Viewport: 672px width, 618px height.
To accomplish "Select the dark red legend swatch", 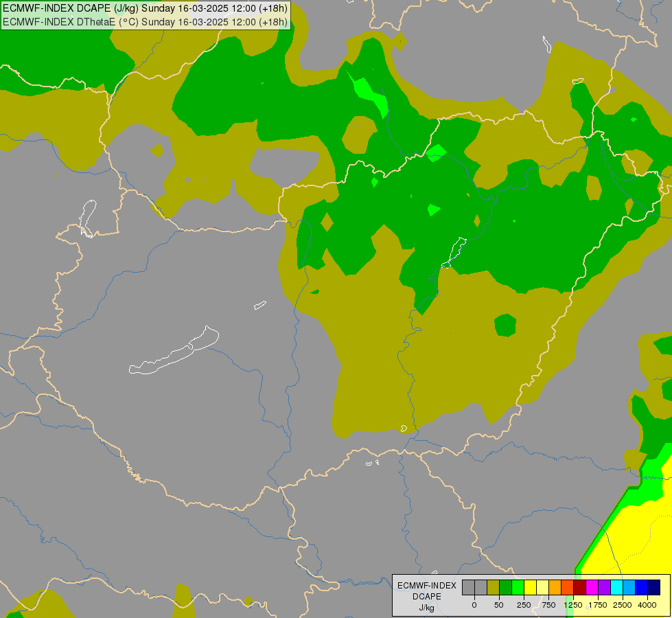I will (579, 587).
